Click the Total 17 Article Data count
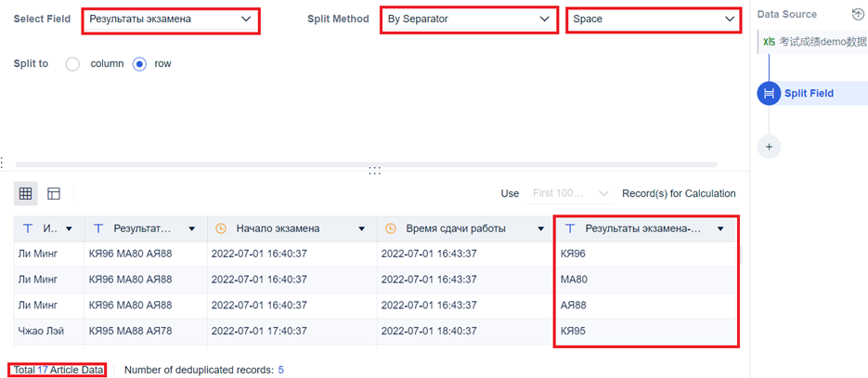Screen dimensions: 868x378 tap(58, 370)
